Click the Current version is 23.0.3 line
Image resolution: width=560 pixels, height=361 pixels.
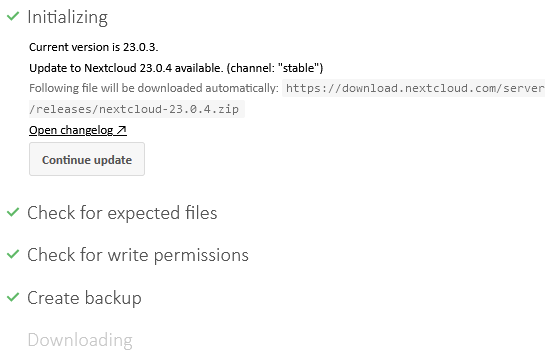(94, 47)
